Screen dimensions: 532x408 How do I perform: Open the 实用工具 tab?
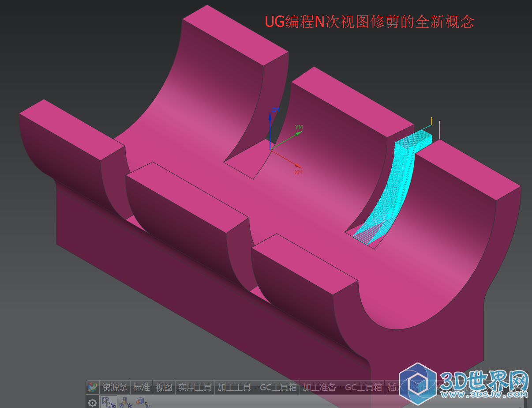pos(195,387)
